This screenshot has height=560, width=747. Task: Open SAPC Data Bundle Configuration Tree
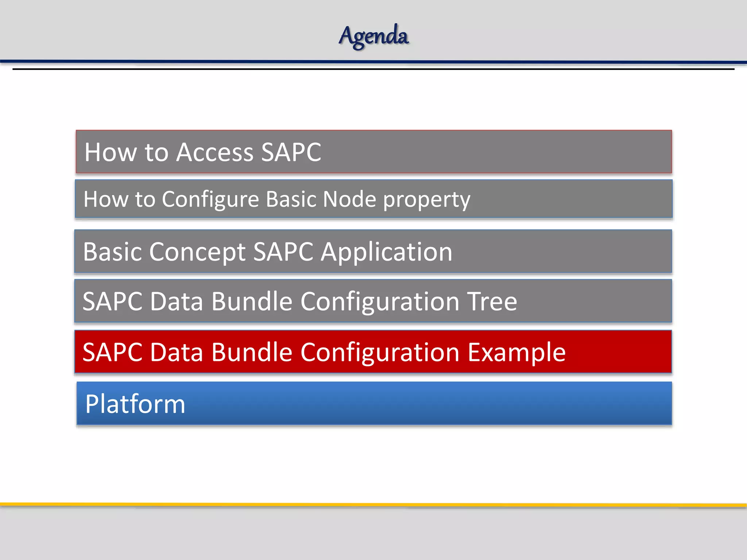click(x=373, y=301)
